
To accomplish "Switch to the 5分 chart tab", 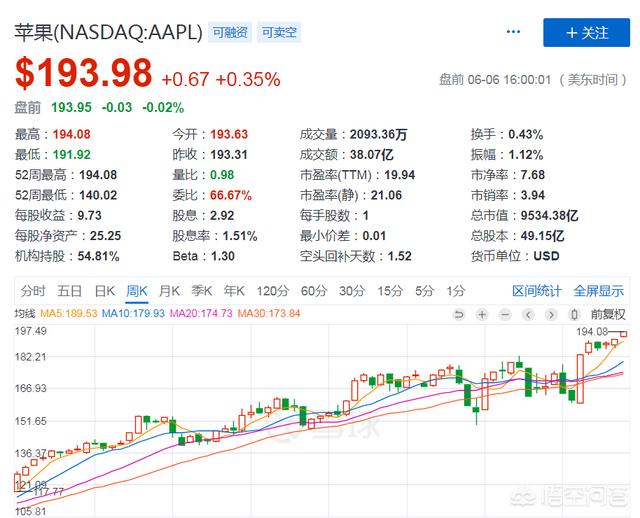I will 424,291.
